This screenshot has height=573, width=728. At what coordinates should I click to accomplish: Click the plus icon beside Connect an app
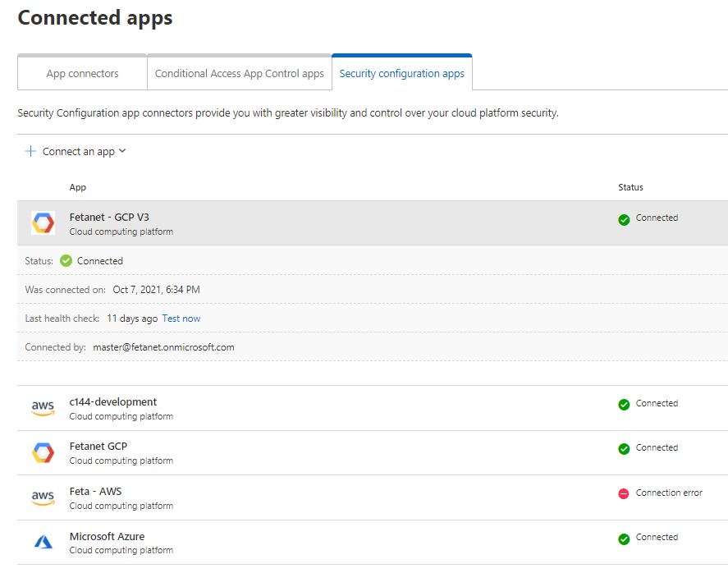tap(30, 151)
